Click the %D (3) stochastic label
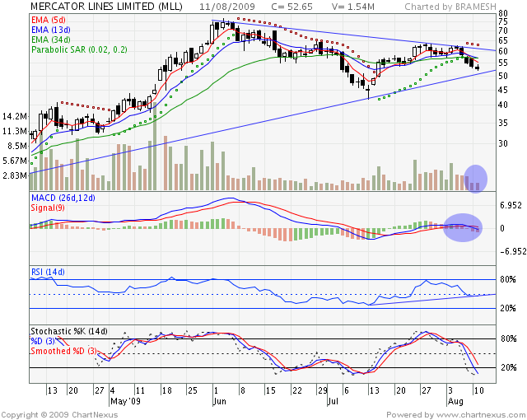This screenshot has width=527, height=420. click(x=42, y=341)
